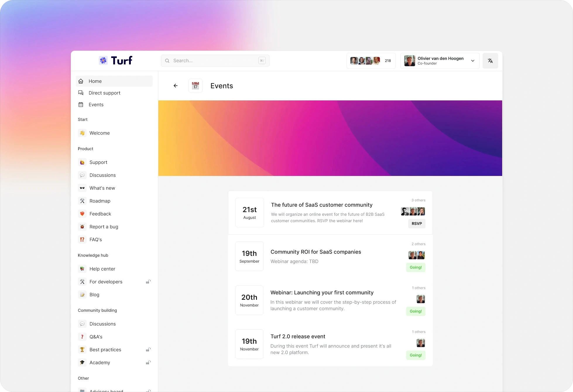Select What's new in the sidebar
The width and height of the screenshot is (573, 392).
[102, 188]
